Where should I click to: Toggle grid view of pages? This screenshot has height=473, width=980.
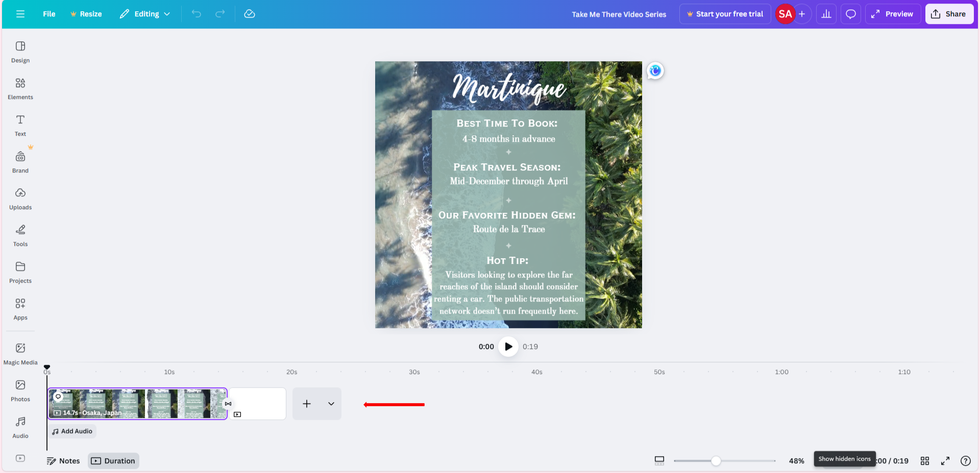(925, 461)
